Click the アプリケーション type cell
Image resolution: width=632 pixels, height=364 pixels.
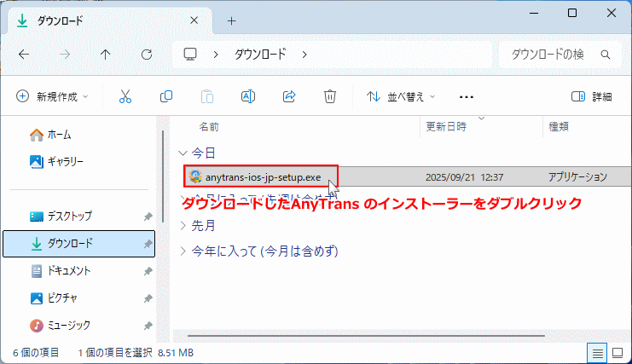pyautogui.click(x=577, y=177)
